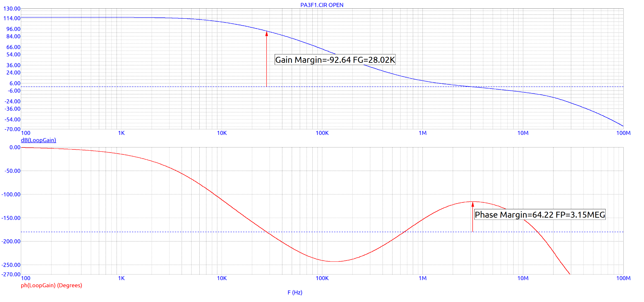
Task: Click the red gain margin arrow tip
Action: (267, 33)
